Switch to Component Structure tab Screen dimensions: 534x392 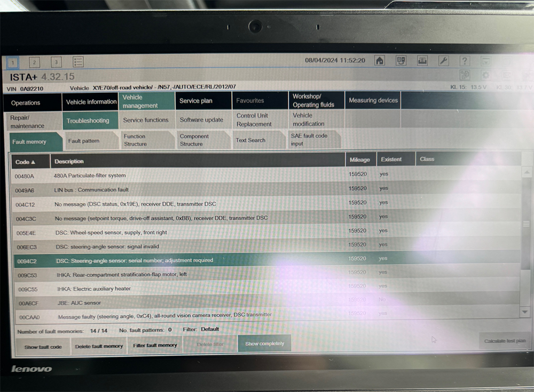tap(203, 140)
